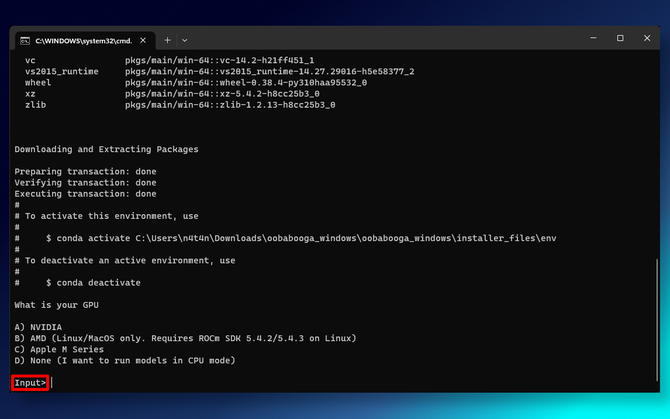
Task: Click the 'D) None' CPU mode line
Action: coord(125,360)
